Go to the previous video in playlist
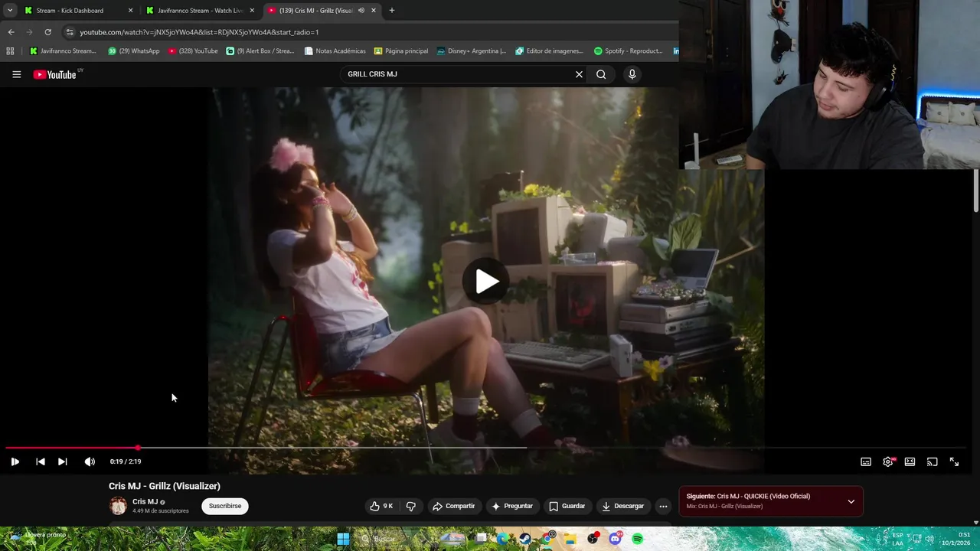The height and width of the screenshot is (551, 980). click(41, 461)
